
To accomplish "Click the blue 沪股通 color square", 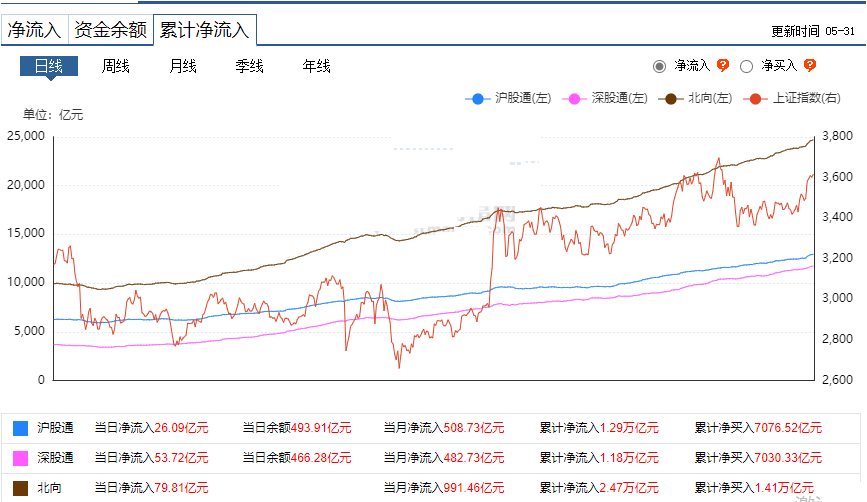I will click(20, 428).
